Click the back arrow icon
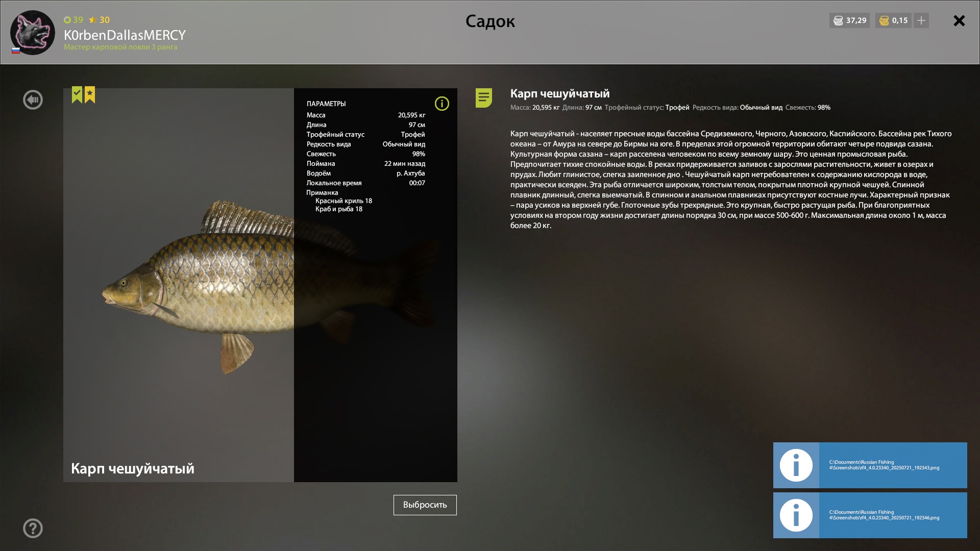Image resolution: width=980 pixels, height=551 pixels. (33, 100)
